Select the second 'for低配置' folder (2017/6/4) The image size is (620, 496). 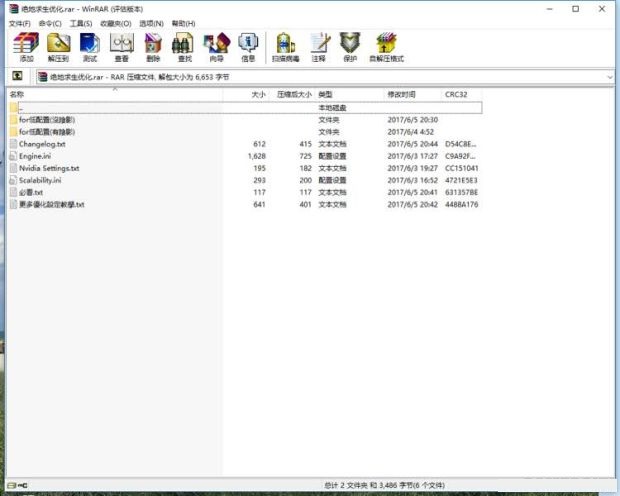(x=245, y=132)
